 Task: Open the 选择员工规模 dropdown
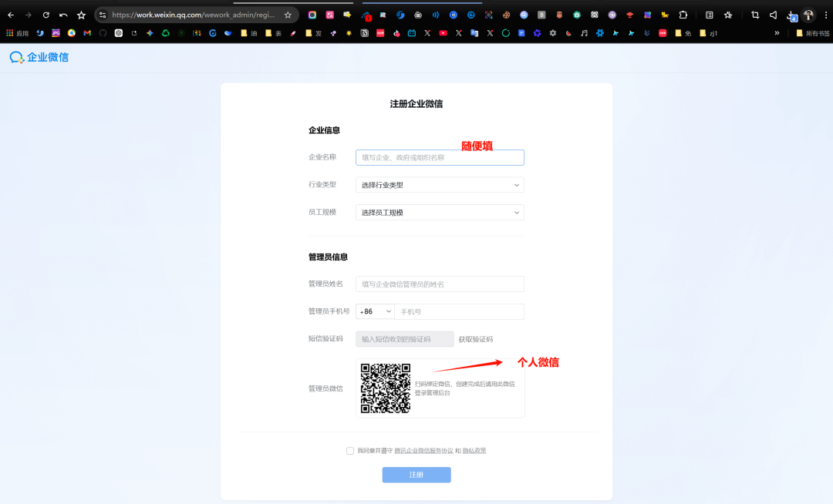tap(440, 212)
